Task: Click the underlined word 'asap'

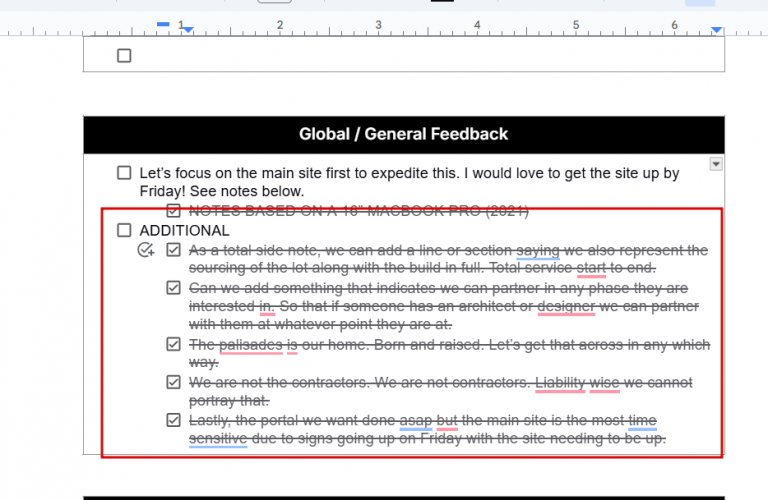Action: [x=416, y=421]
